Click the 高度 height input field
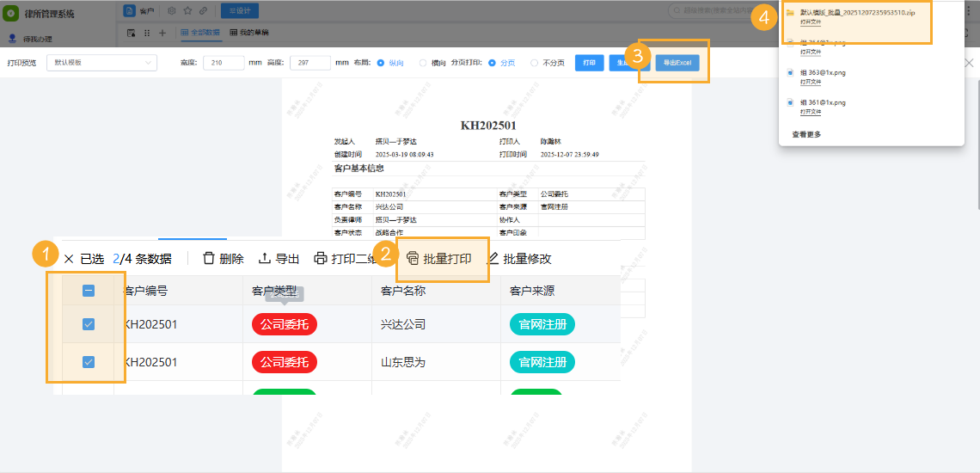 click(x=310, y=63)
